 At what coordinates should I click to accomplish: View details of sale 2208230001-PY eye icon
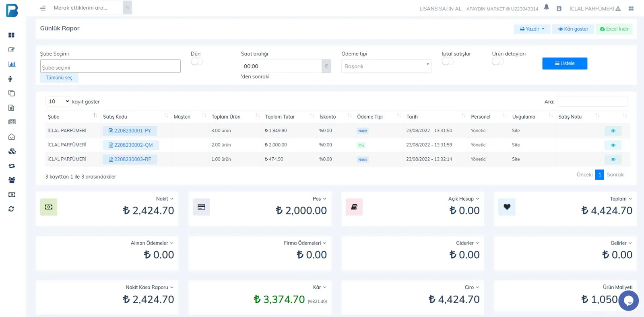tap(613, 131)
